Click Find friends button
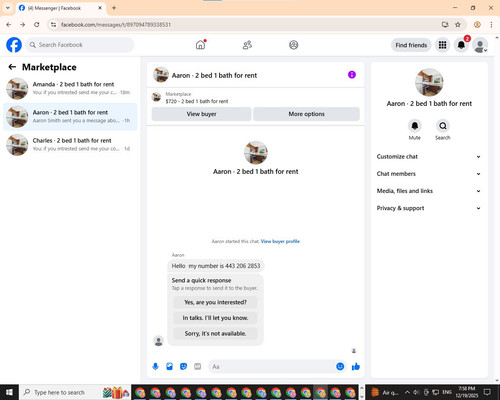 click(x=411, y=45)
